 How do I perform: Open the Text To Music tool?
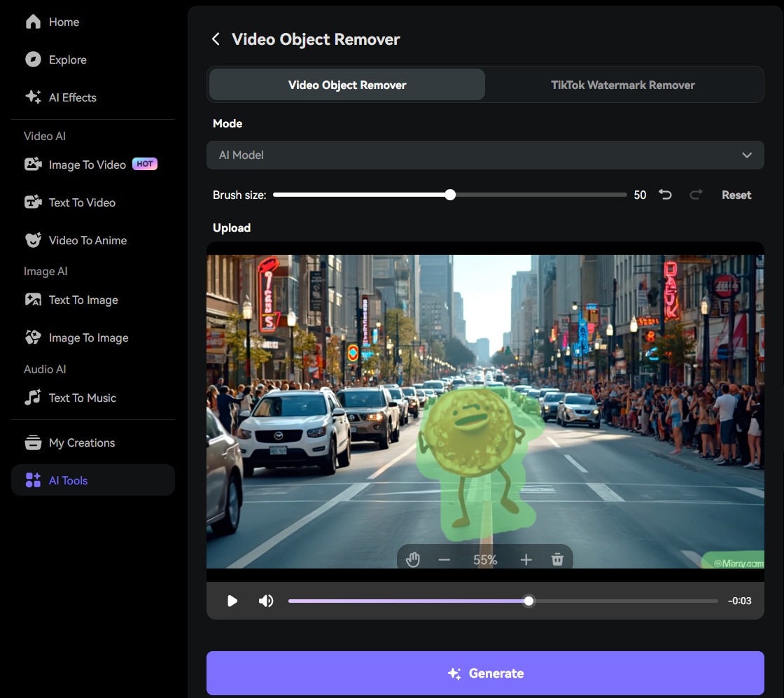point(82,398)
